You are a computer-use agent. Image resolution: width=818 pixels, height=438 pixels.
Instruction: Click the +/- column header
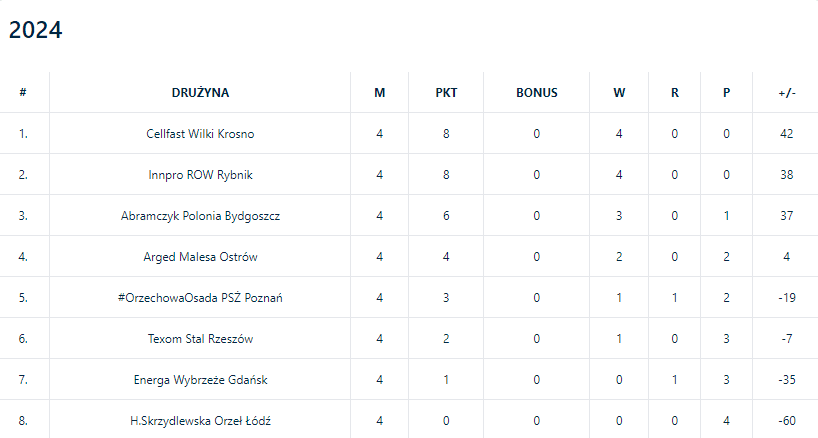(x=786, y=93)
